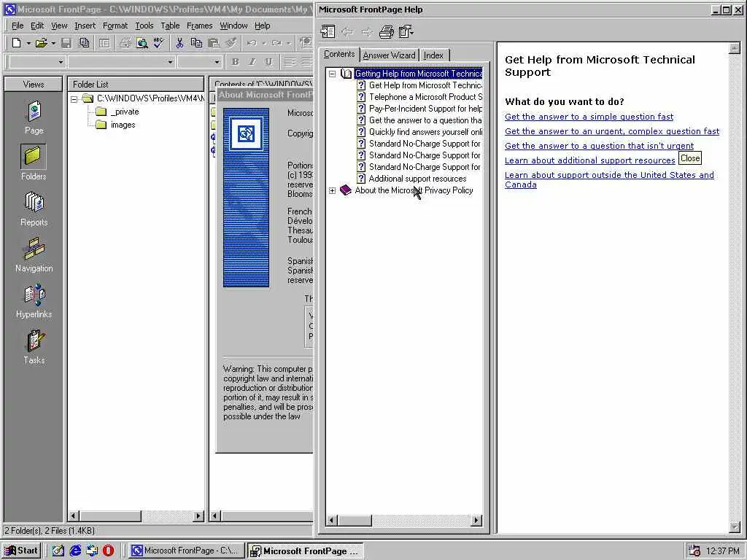The width and height of the screenshot is (747, 560).
Task: Click Learn about additional support resources link
Action: 589,160
